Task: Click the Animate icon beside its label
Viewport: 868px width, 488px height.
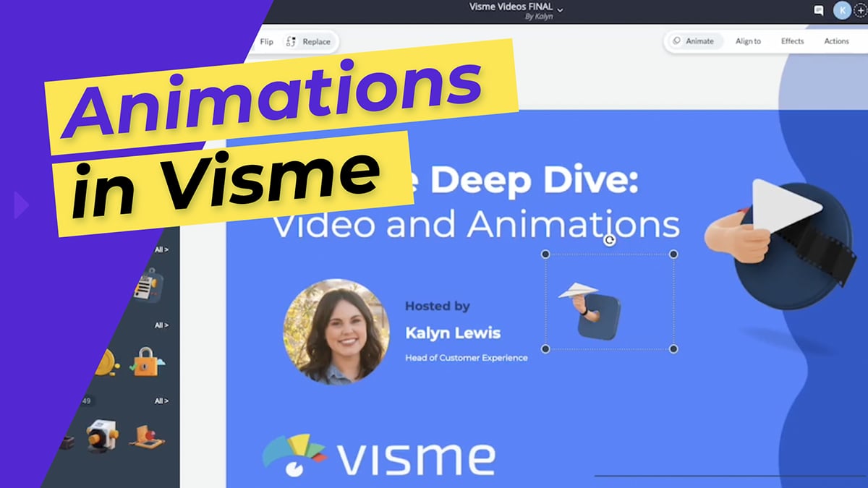Action: click(x=677, y=41)
